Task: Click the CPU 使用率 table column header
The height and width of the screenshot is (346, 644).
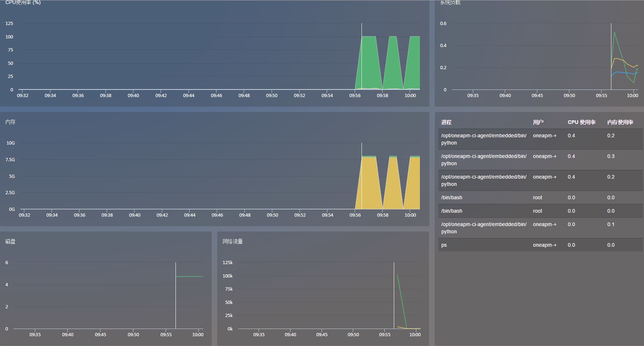Action: (x=582, y=122)
